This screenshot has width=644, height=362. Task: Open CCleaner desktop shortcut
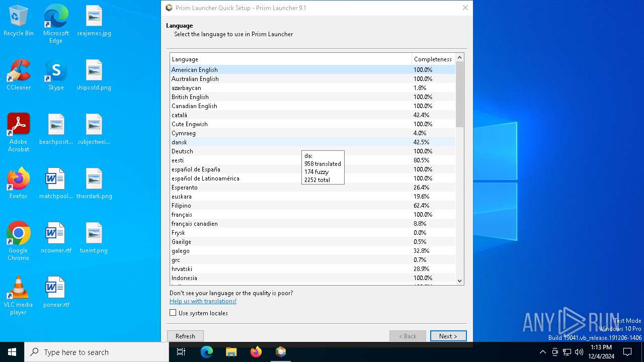19,75
